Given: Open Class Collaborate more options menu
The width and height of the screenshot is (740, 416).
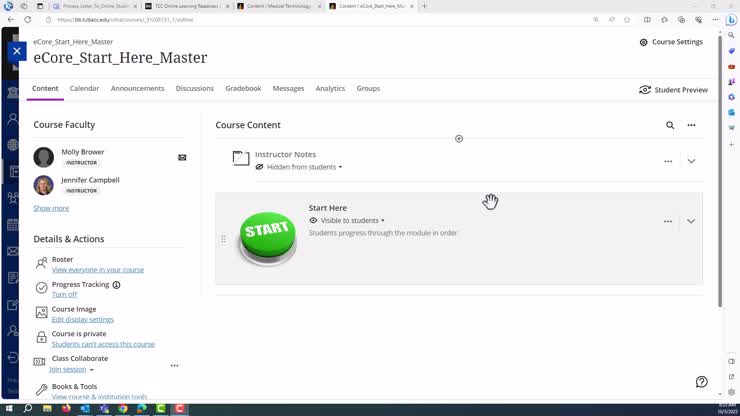Looking at the screenshot, I should 175,365.
